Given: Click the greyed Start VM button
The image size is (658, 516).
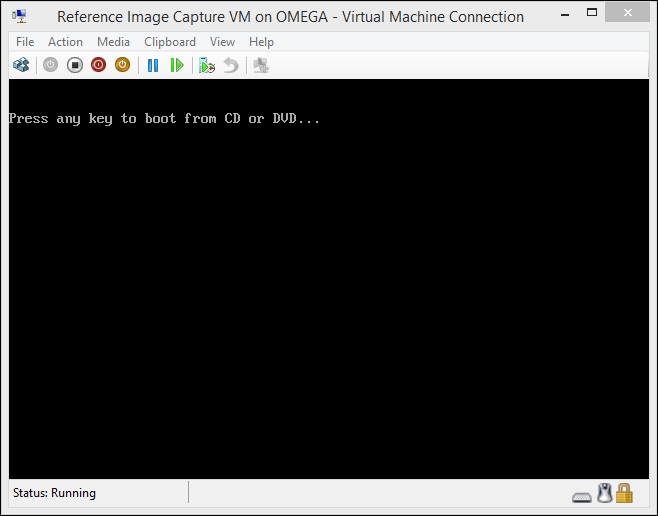Looking at the screenshot, I should pyautogui.click(x=50, y=65).
